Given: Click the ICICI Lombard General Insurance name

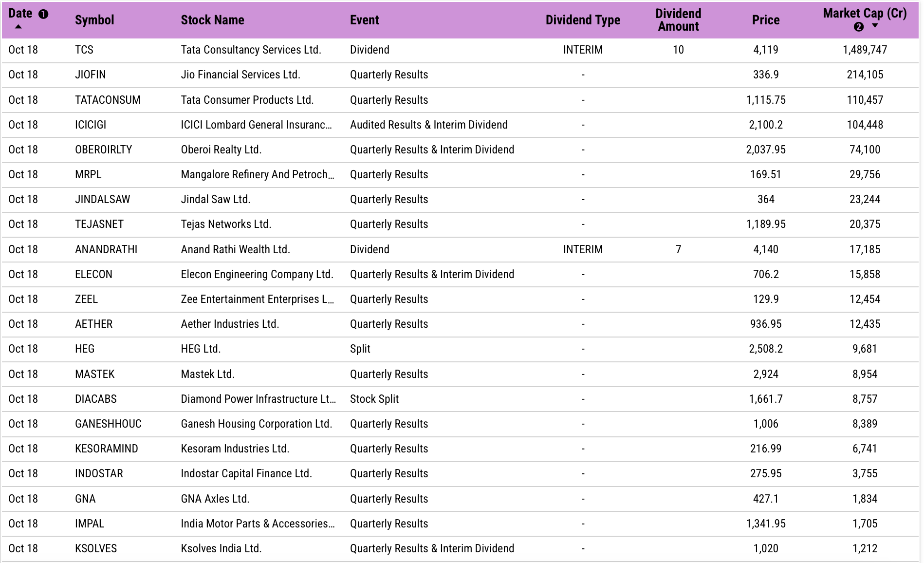Looking at the screenshot, I should (257, 125).
